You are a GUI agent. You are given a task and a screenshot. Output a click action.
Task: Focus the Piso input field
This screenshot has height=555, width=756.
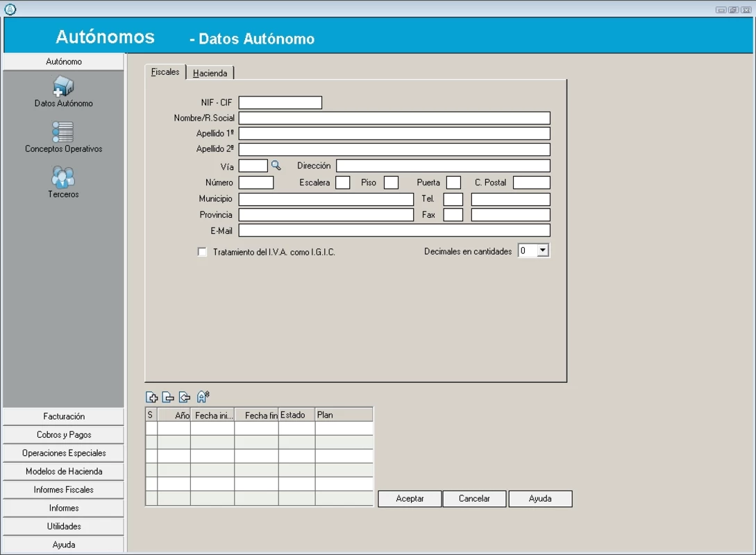[x=391, y=182]
